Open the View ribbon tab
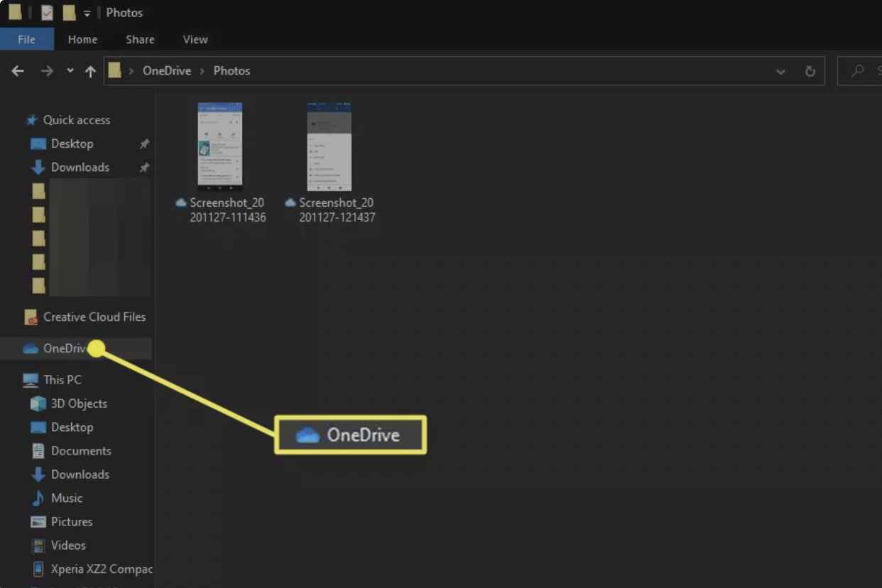This screenshot has width=882, height=588. point(195,40)
